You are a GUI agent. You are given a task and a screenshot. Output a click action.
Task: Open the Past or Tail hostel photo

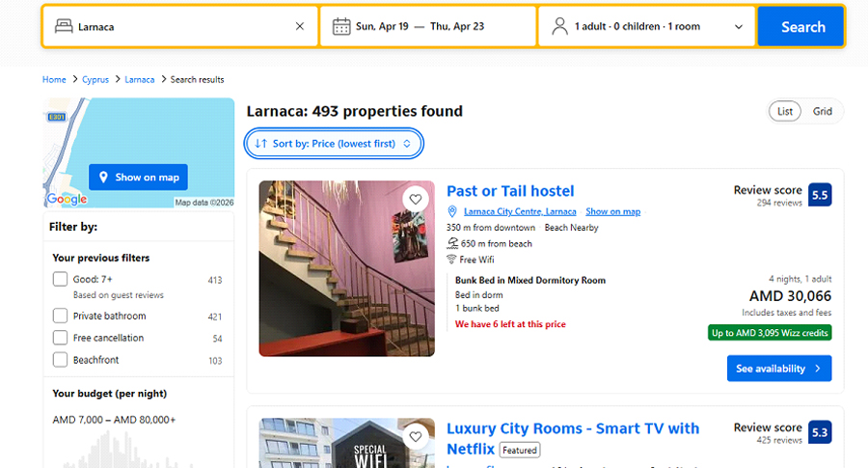click(346, 268)
